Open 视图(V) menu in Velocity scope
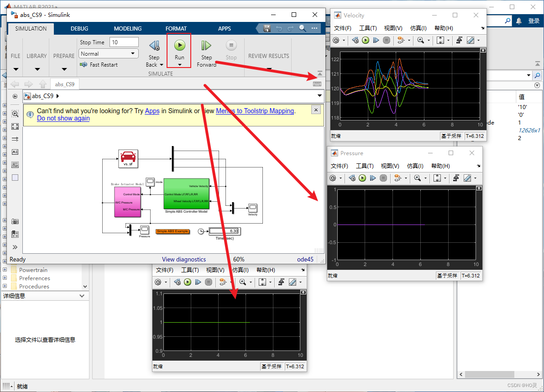Viewport: 544px width, 392px height. point(393,28)
